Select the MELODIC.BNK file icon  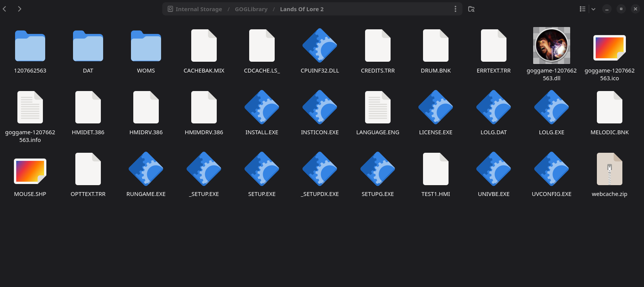click(610, 107)
